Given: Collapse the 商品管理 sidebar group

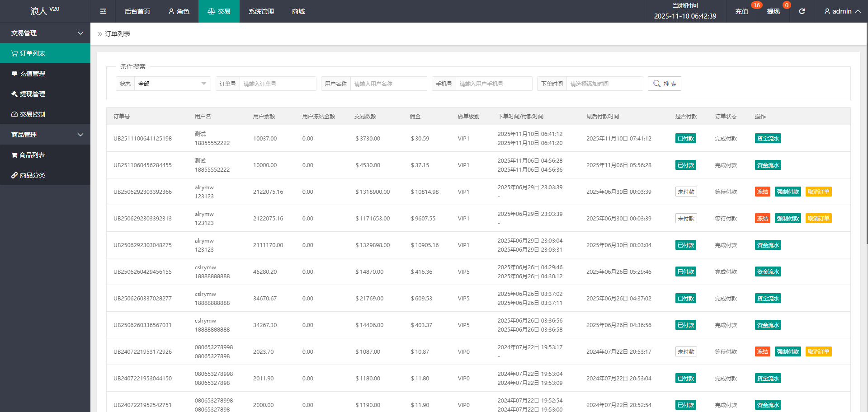Looking at the screenshot, I should pyautogui.click(x=45, y=135).
